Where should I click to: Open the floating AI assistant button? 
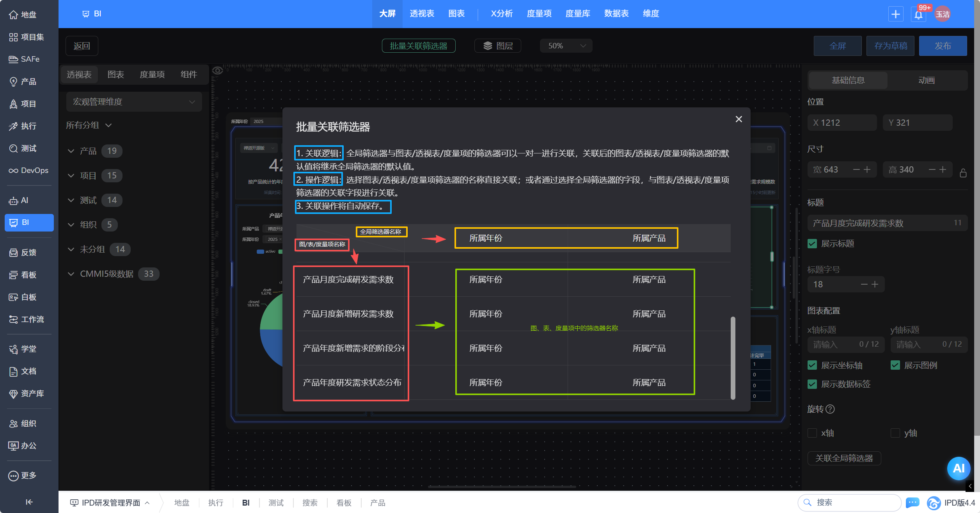tap(958, 468)
